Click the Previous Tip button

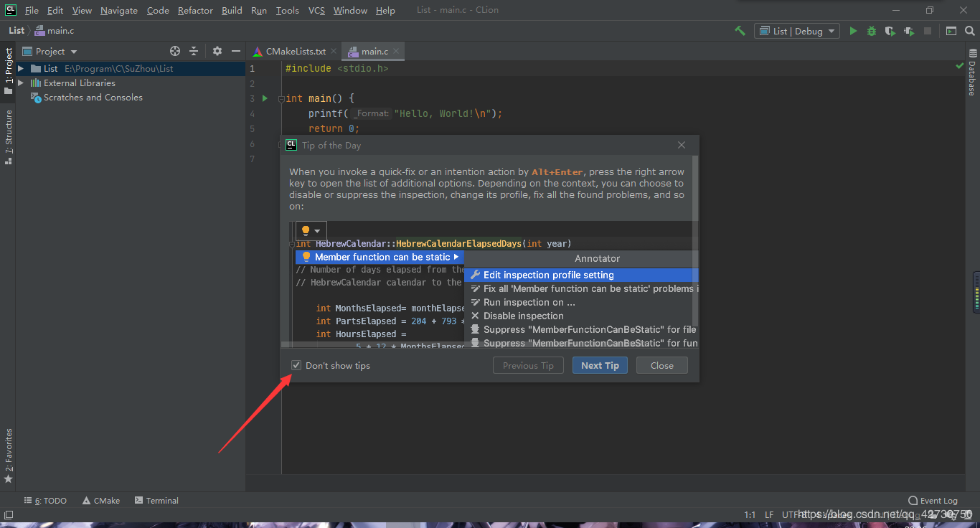pyautogui.click(x=528, y=365)
